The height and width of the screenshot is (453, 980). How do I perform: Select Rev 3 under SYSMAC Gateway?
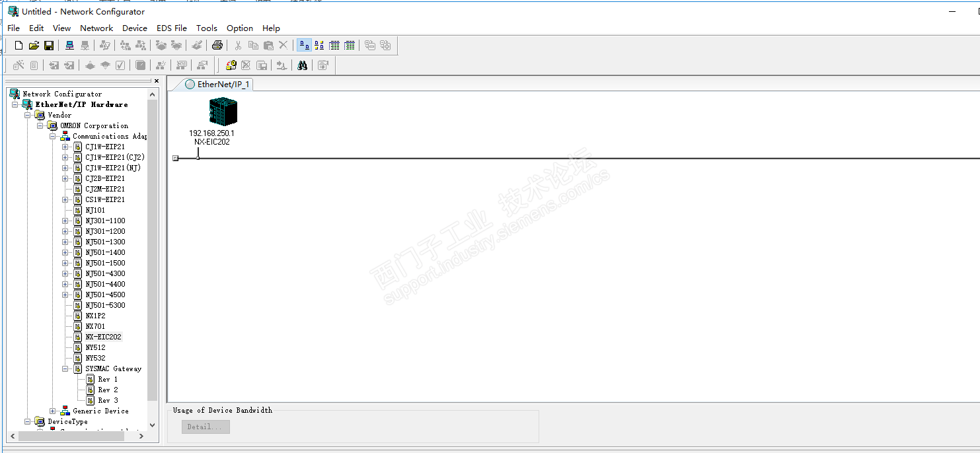point(108,400)
